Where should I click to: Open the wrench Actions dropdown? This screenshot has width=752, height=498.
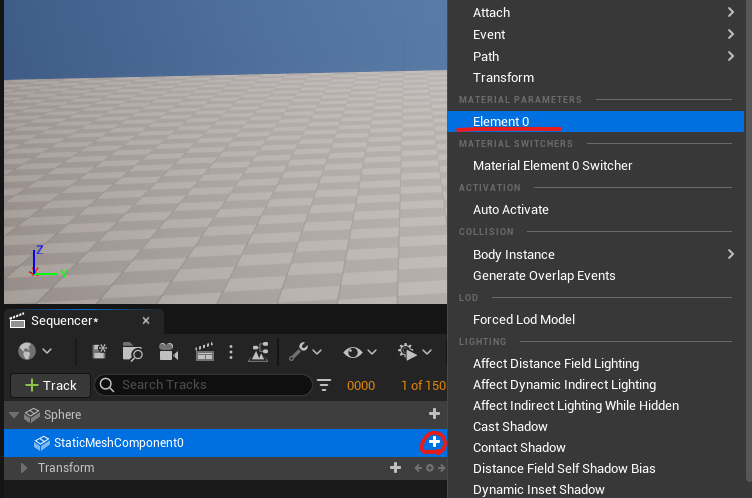(x=305, y=352)
